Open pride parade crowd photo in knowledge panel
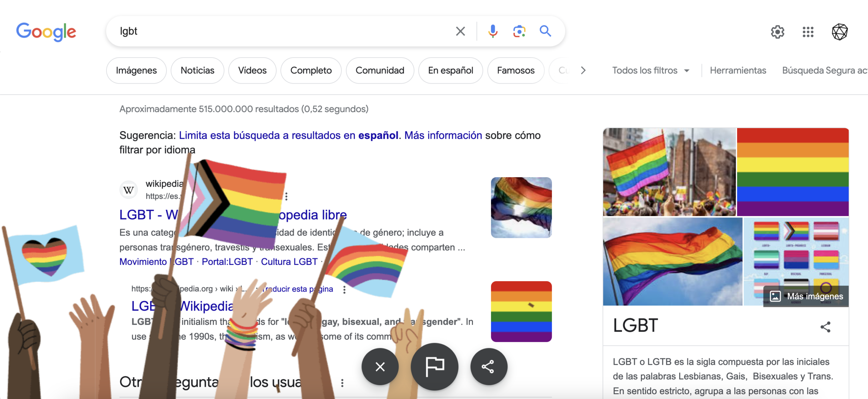The height and width of the screenshot is (399, 868). point(669,172)
